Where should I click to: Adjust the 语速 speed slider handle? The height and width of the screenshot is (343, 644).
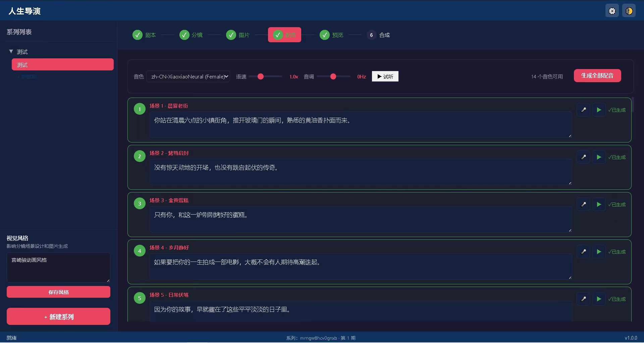tap(261, 76)
